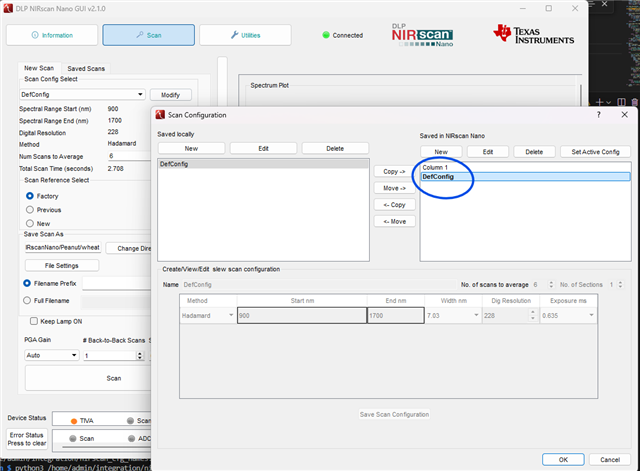Click Cancel in Scan Configuration dialog
The height and width of the screenshot is (471, 640).
(x=610, y=460)
